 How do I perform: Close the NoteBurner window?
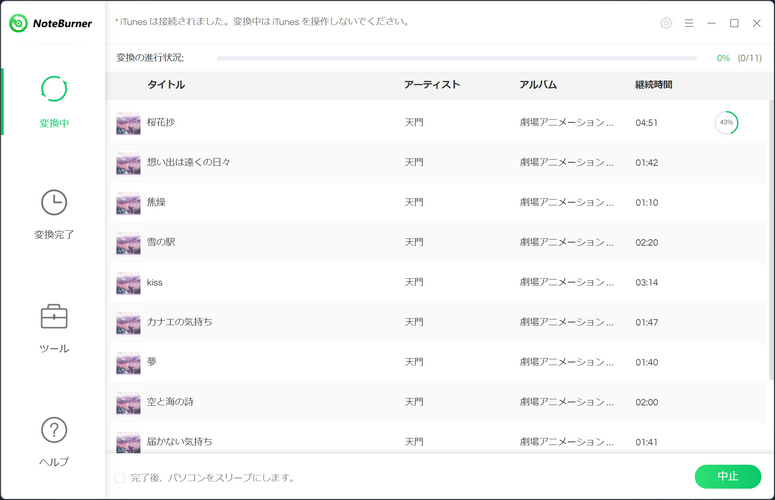point(757,23)
